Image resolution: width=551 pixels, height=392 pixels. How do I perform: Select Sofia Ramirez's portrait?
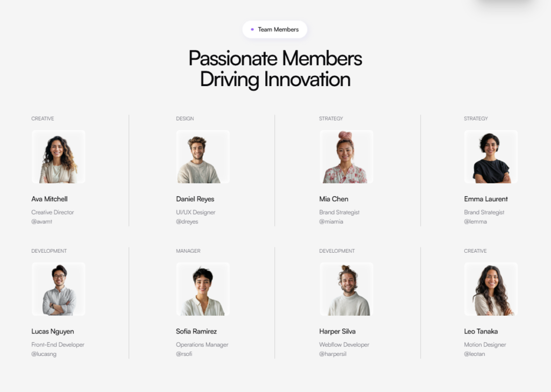[203, 289]
